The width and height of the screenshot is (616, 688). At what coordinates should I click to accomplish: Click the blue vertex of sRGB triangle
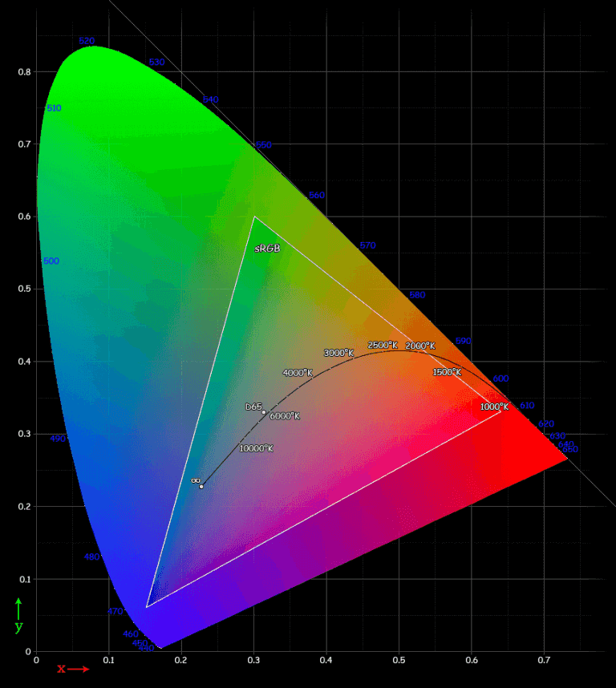pyautogui.click(x=146, y=607)
